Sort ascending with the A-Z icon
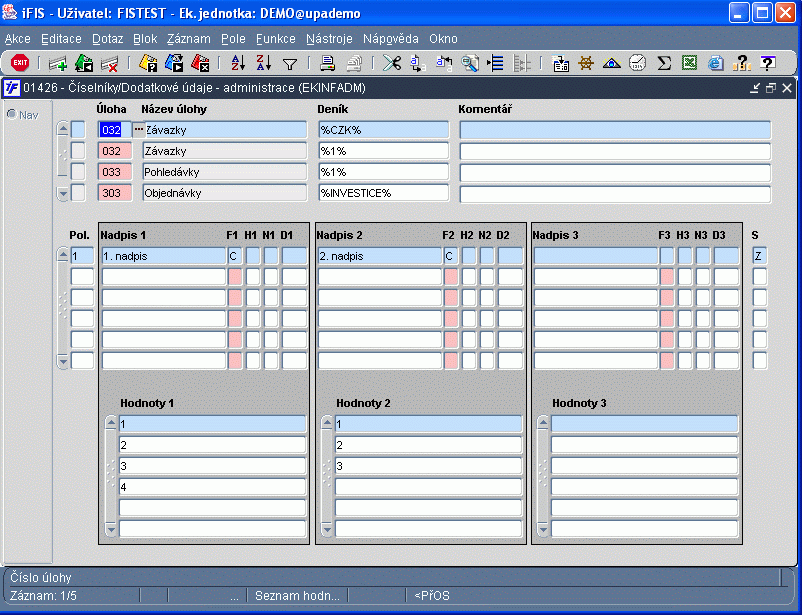 coord(238,63)
